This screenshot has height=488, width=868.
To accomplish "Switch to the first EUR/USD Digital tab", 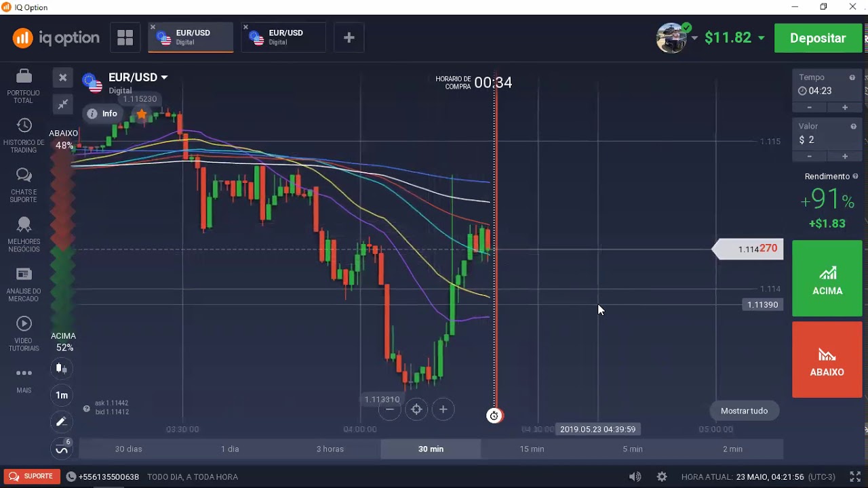I will point(191,37).
